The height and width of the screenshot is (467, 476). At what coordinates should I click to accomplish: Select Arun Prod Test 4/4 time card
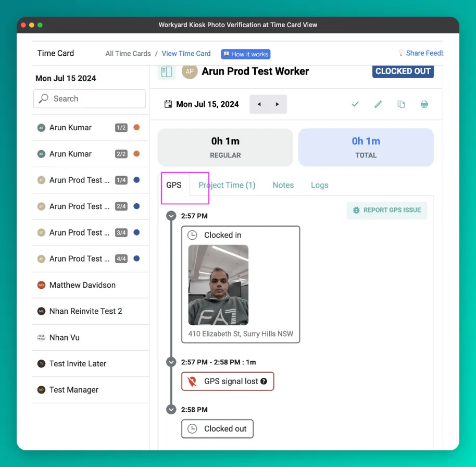point(91,259)
